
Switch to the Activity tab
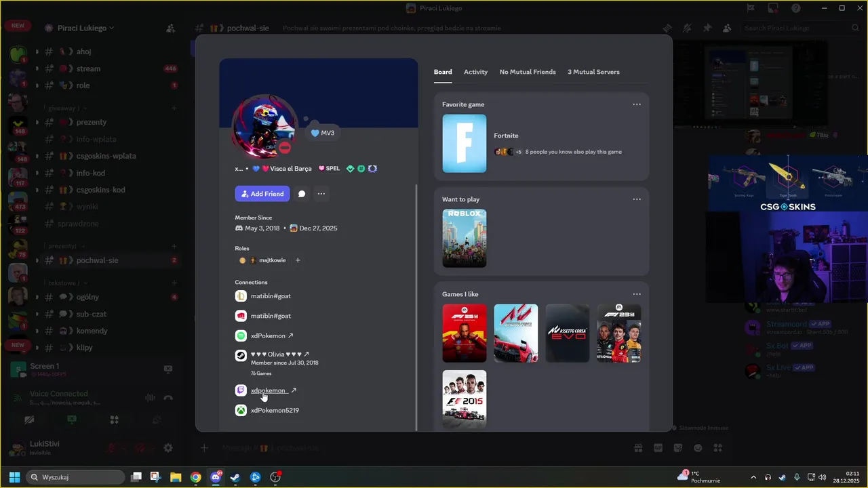475,72
